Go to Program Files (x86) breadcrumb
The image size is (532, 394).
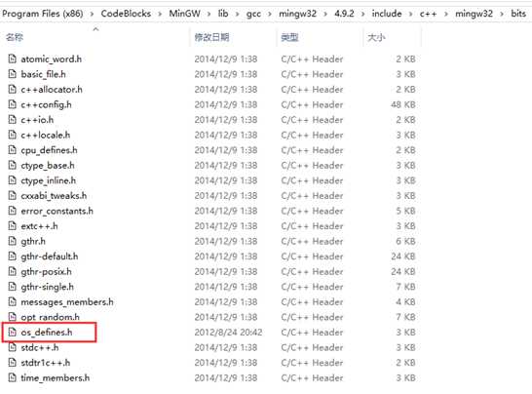(43, 14)
